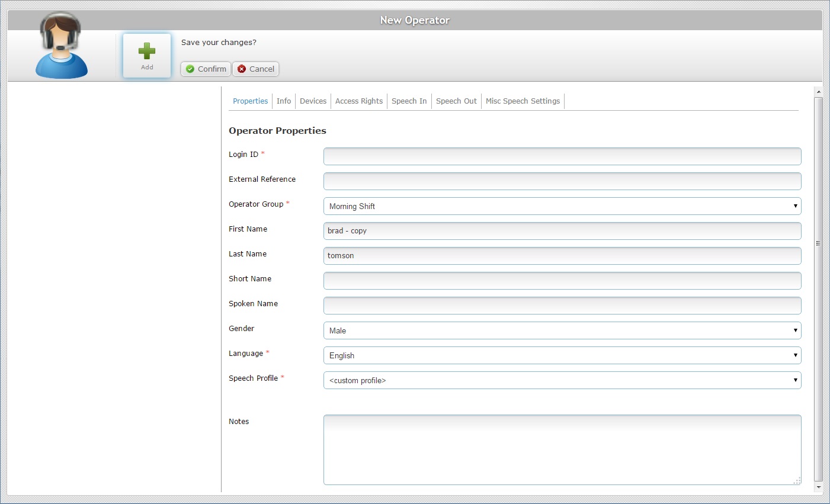Viewport: 830px width, 504px height.
Task: Click into the Short Name field
Action: coord(562,281)
